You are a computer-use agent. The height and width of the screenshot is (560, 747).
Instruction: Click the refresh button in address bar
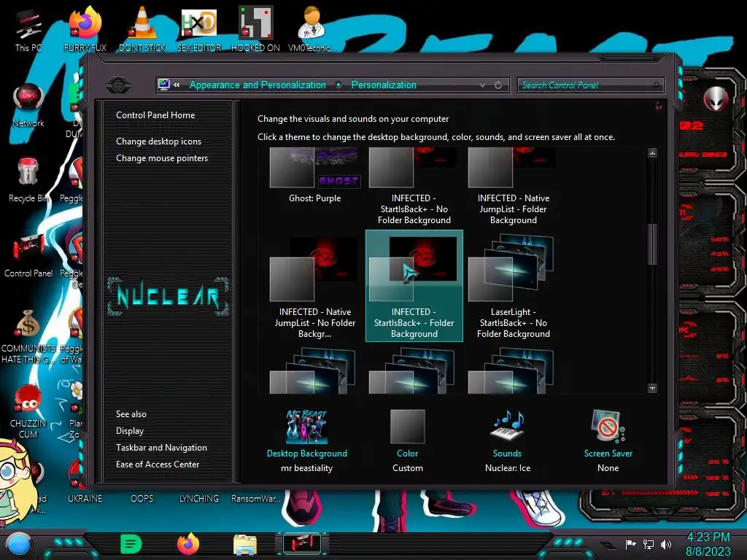pos(498,85)
